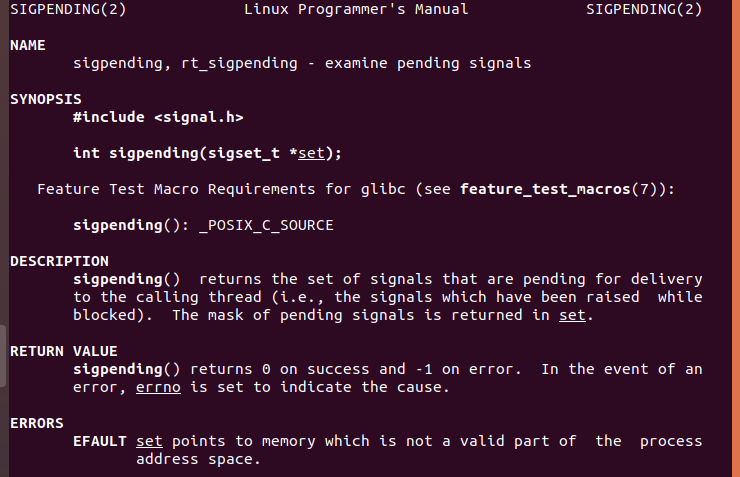This screenshot has width=740, height=477.
Task: Open the feature_test_macros(7) reference
Action: pyautogui.click(x=562, y=190)
